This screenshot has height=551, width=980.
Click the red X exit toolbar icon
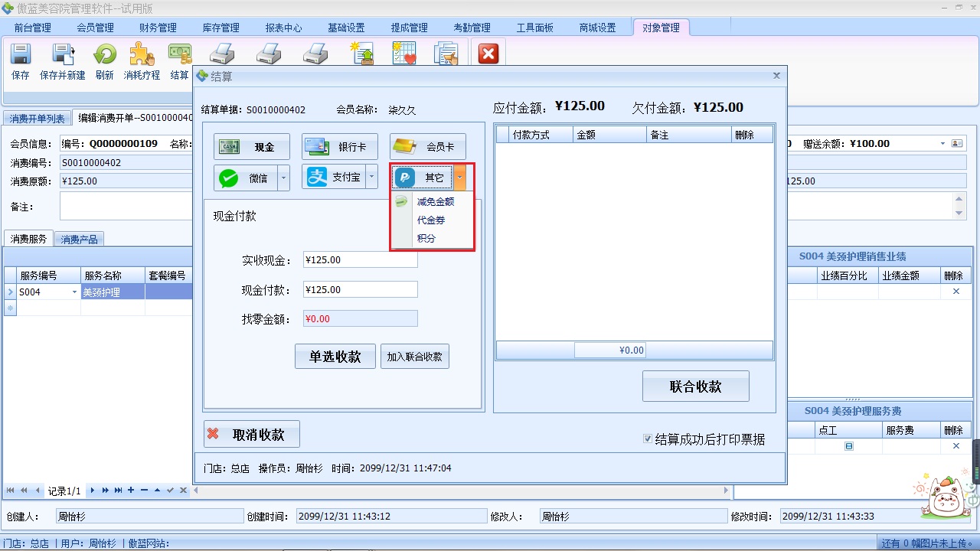point(488,54)
